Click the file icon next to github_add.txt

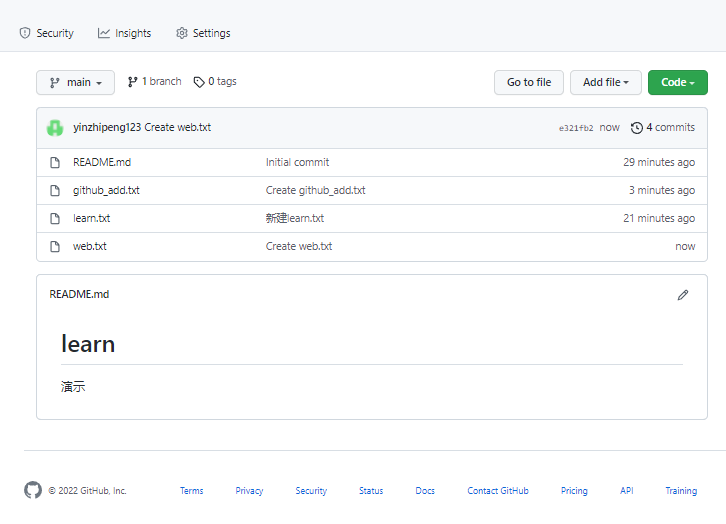[55, 190]
